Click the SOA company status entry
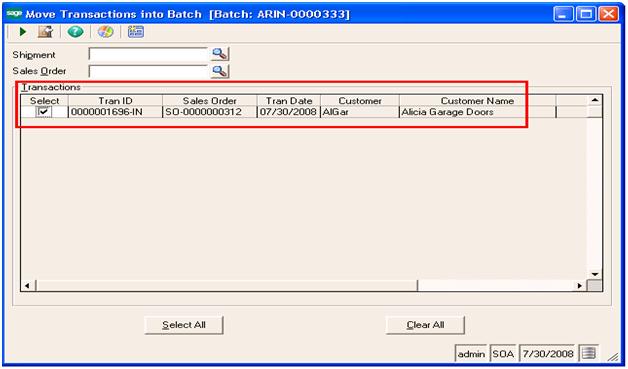The image size is (628, 369). [503, 354]
